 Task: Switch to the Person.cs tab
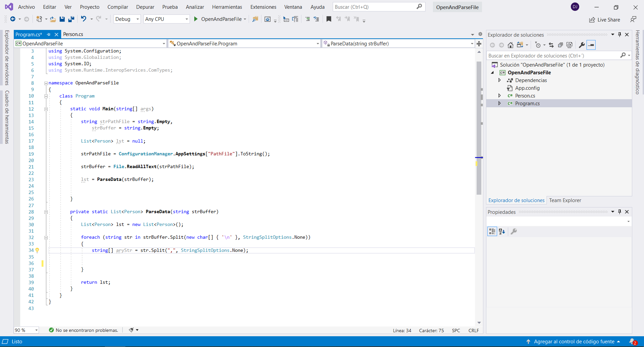click(73, 34)
